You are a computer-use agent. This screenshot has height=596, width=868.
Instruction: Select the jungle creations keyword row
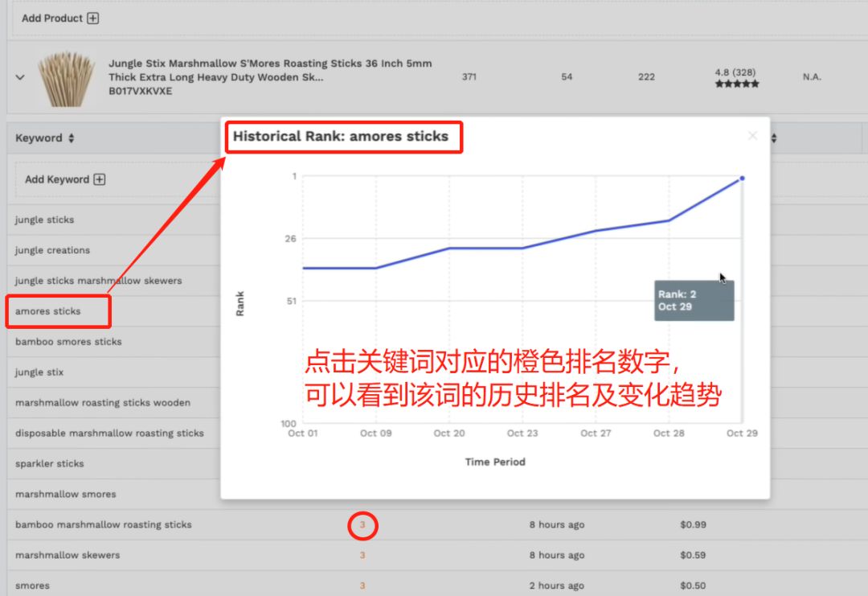(x=52, y=250)
